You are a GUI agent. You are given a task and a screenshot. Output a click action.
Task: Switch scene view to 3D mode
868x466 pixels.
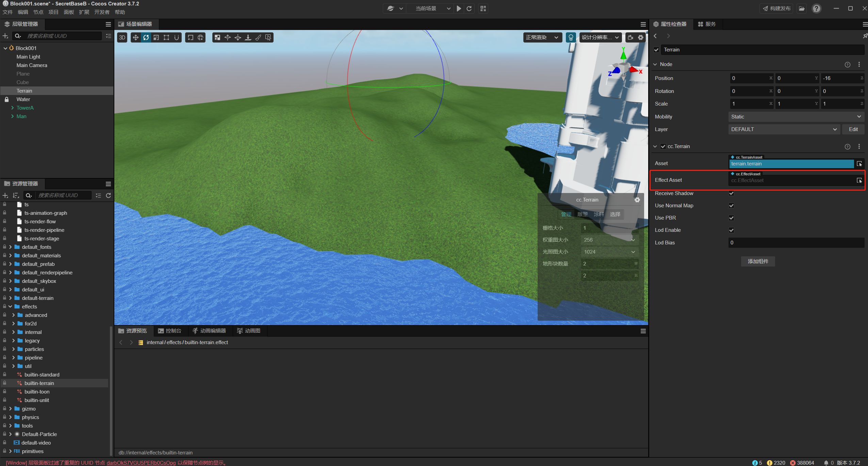122,37
